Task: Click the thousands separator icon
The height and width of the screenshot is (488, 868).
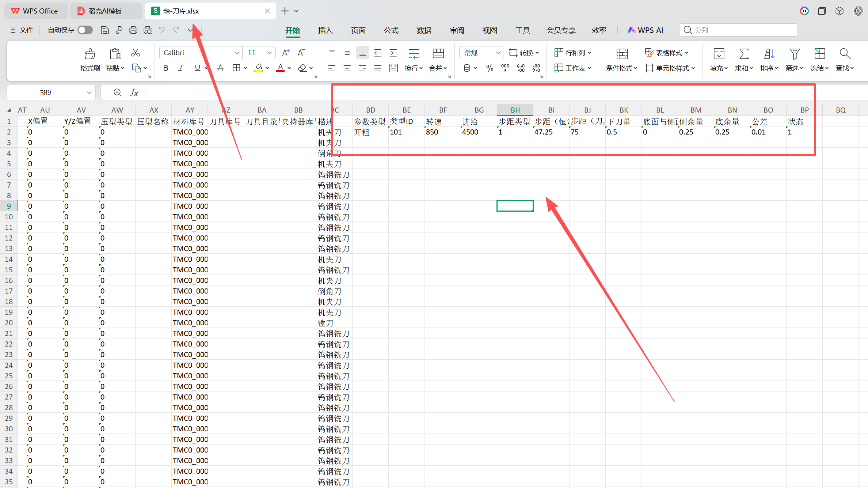Action: tap(505, 68)
